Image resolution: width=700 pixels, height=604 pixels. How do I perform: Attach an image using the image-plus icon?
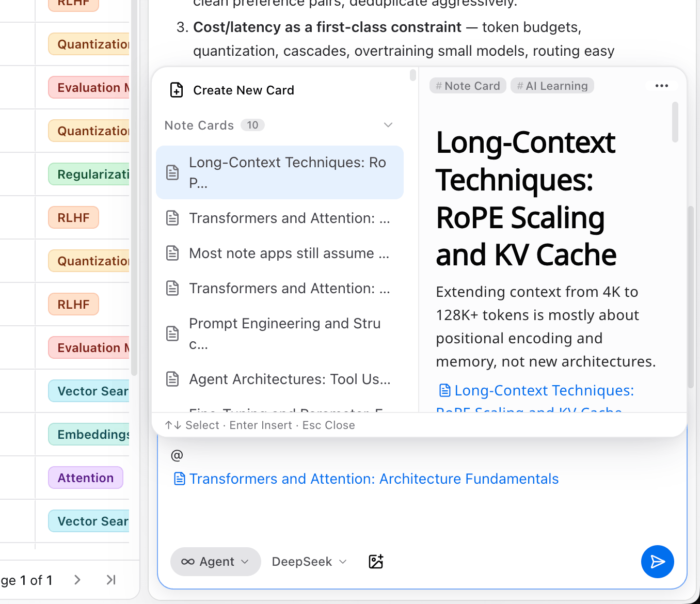376,561
